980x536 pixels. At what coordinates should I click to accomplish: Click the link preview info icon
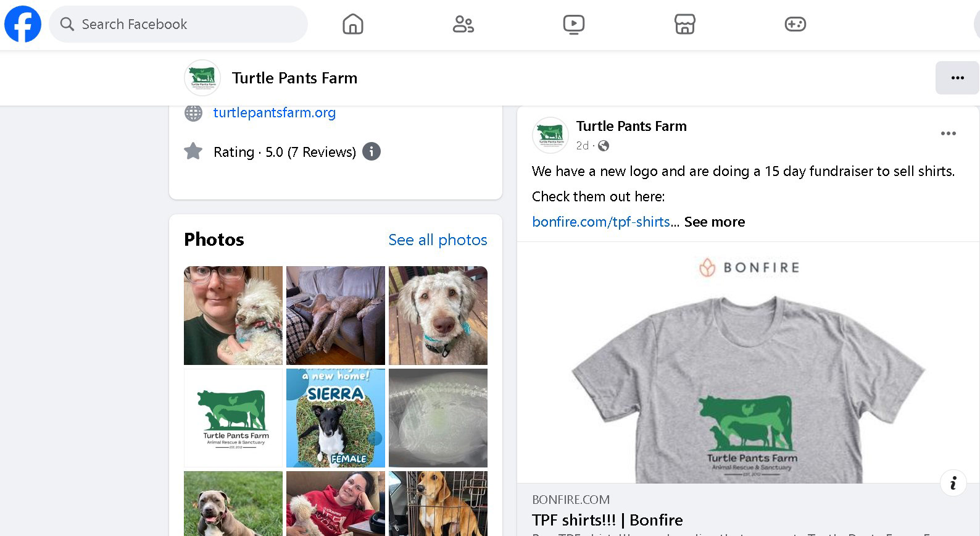tap(953, 483)
